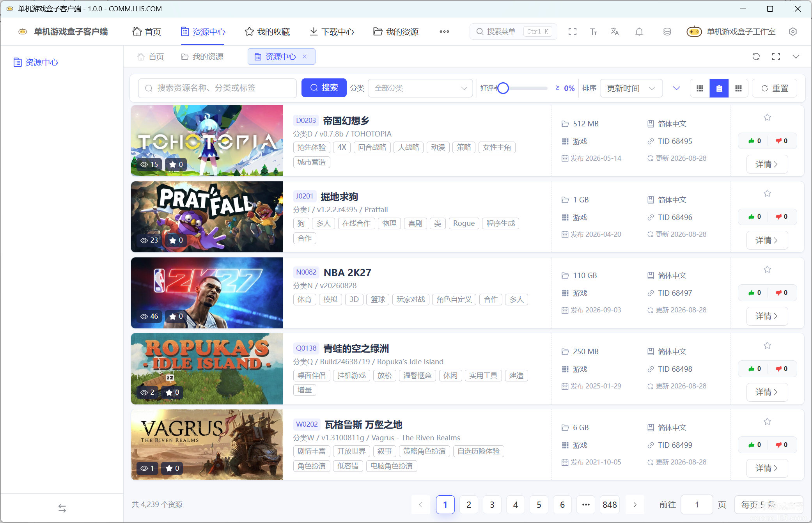Expand advanced filters chevron
The width and height of the screenshot is (812, 523).
tap(677, 88)
